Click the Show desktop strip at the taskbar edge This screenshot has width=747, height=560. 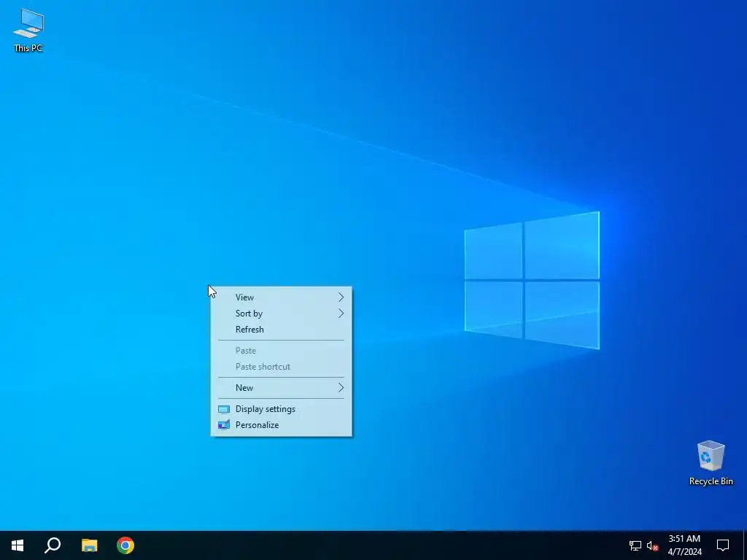pos(745,545)
